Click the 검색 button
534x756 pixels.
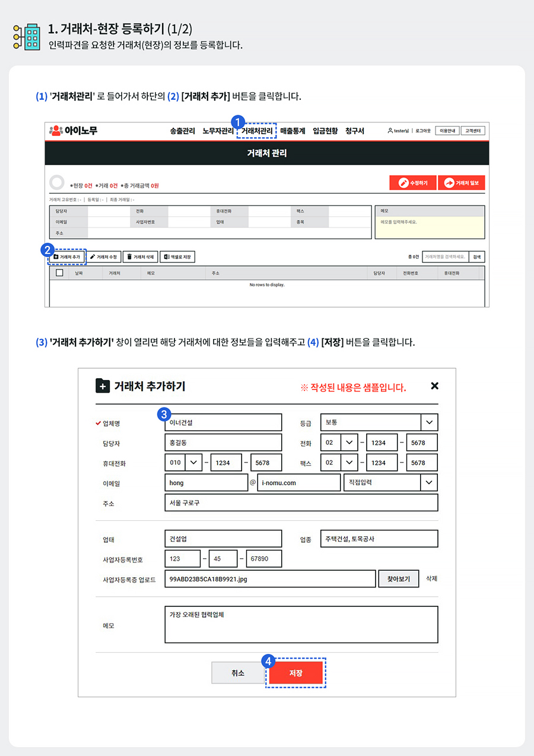(x=476, y=257)
